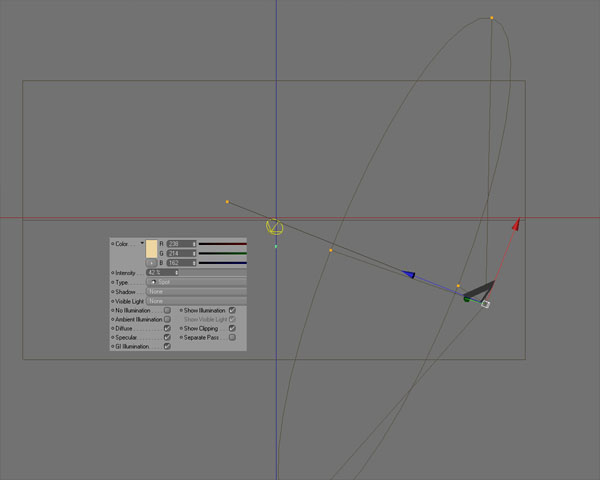Click the animation dot beside Type
Screen dimensions: 600x480
coord(112,282)
